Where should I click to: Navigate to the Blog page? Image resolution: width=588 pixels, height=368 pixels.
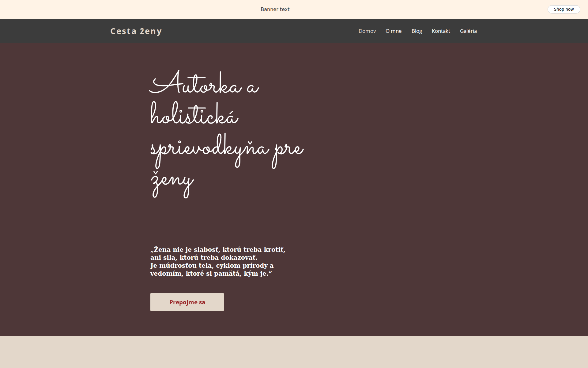pyautogui.click(x=417, y=31)
